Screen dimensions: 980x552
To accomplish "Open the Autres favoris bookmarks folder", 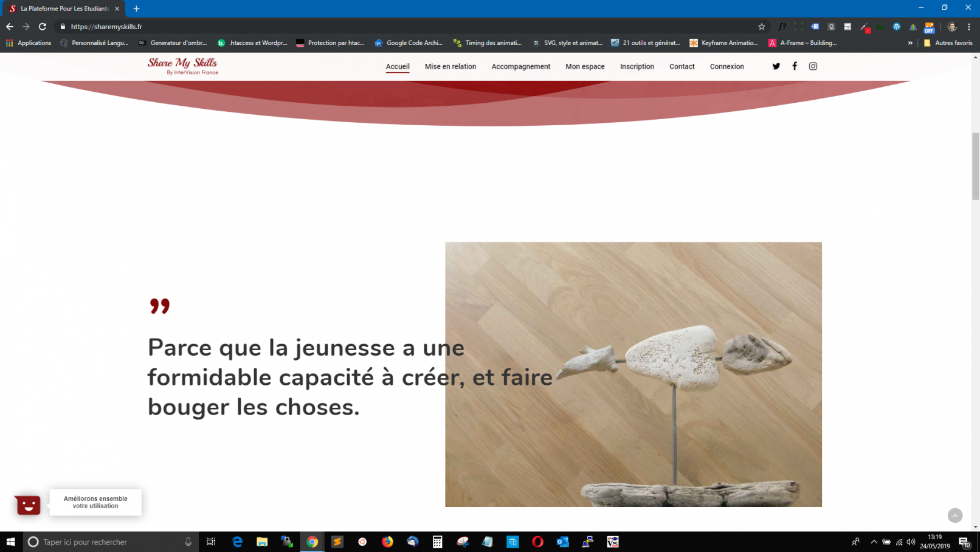I will [948, 43].
